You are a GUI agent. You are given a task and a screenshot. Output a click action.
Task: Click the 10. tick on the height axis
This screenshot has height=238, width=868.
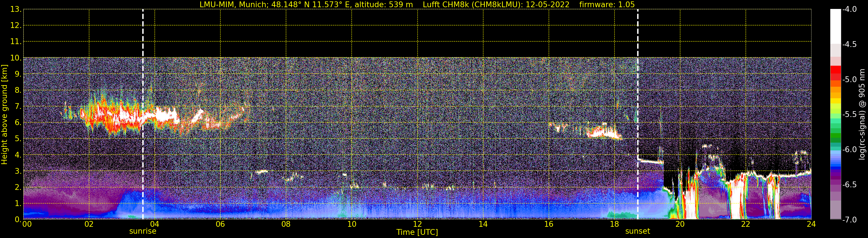coord(16,58)
